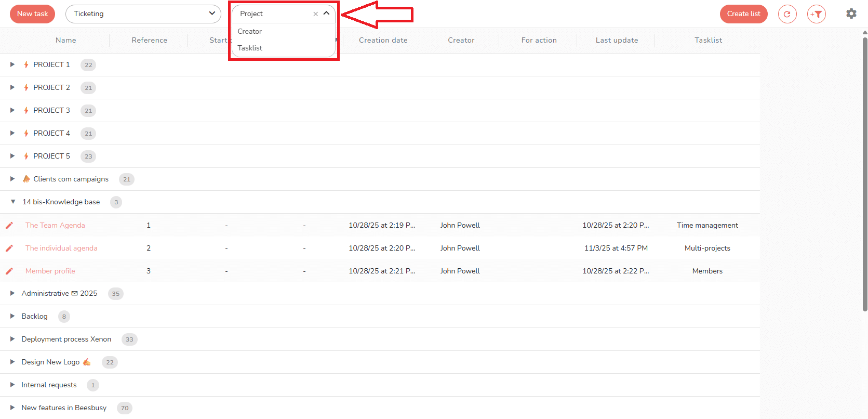Expand PROJECT 3 group
Screen dimensions: 868x419
(x=12, y=110)
